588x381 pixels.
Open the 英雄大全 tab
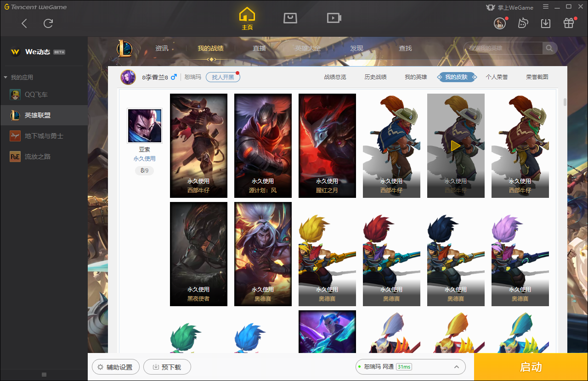(308, 48)
